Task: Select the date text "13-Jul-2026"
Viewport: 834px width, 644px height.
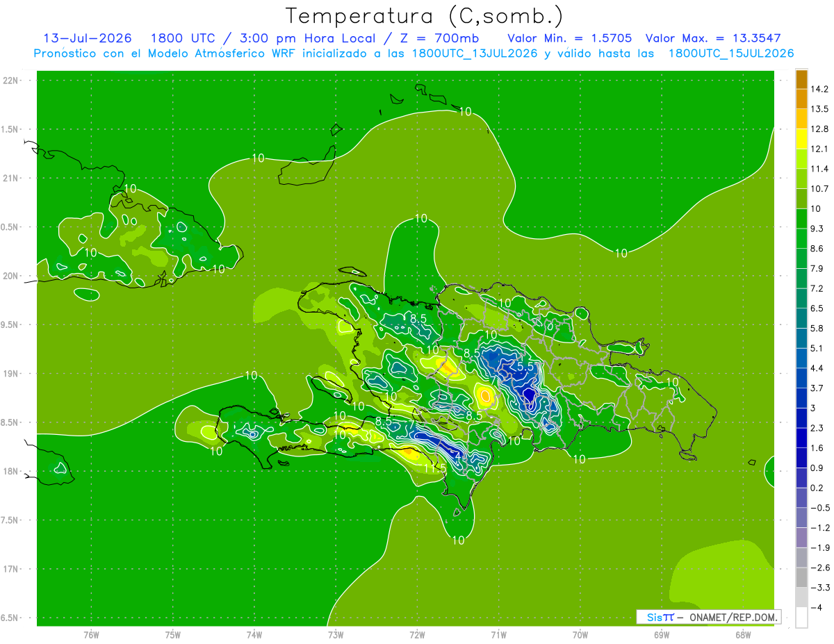Action: [x=88, y=38]
